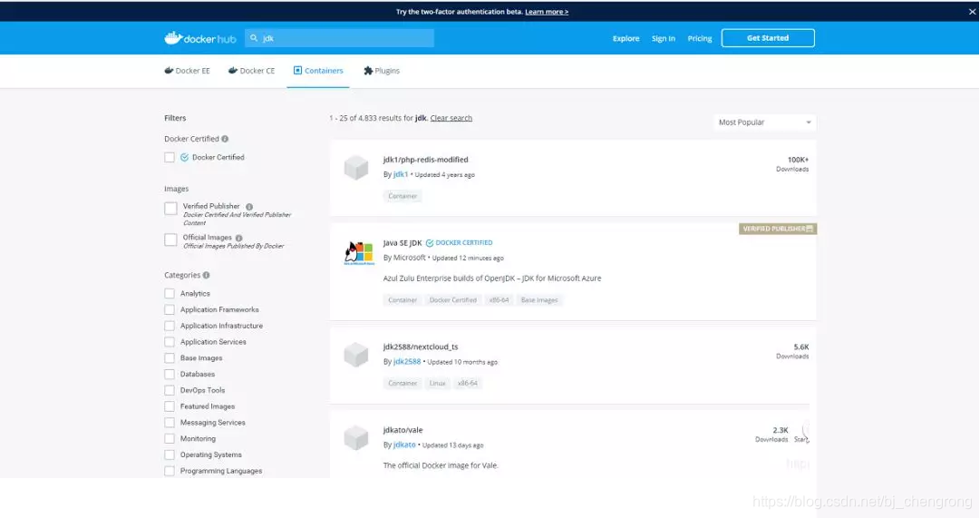The height and width of the screenshot is (518, 980).
Task: Click the Docker Hub whale logo
Action: [173, 38]
